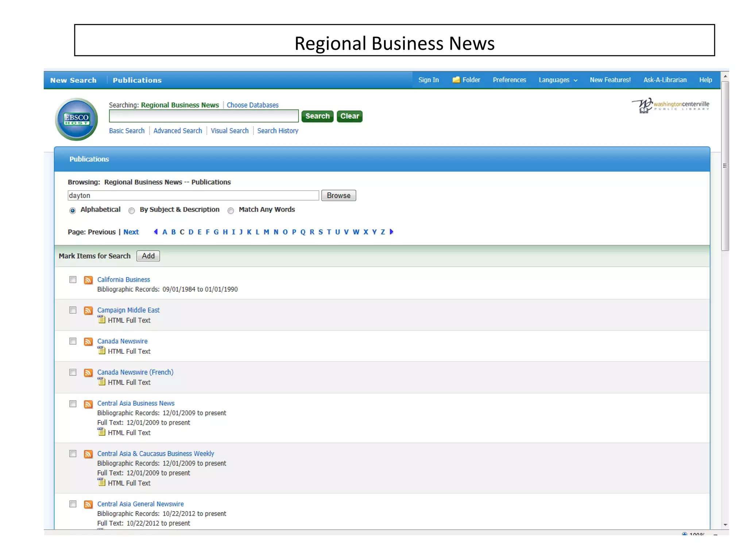Open Ask-A-Librarian in top bar
This screenshot has height=560, width=747.
[x=665, y=80]
